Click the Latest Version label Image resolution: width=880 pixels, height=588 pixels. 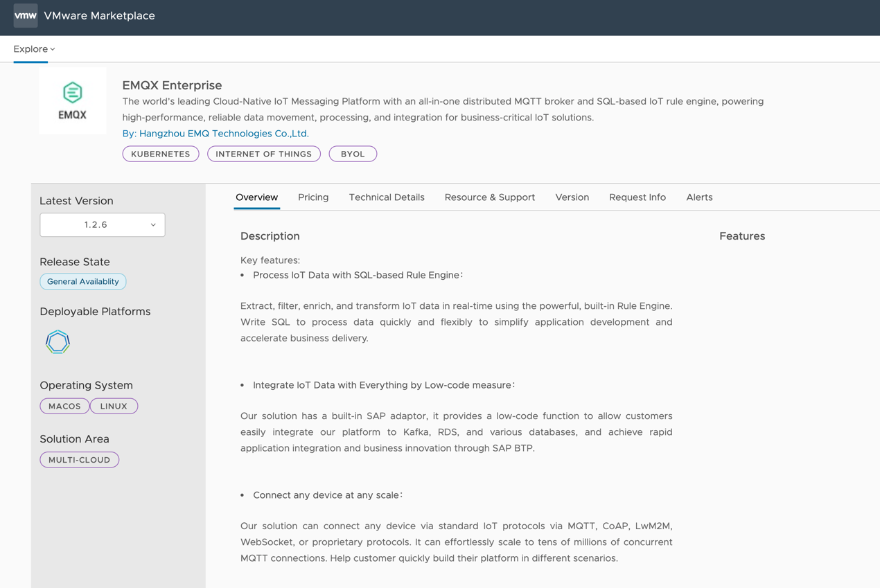76,201
